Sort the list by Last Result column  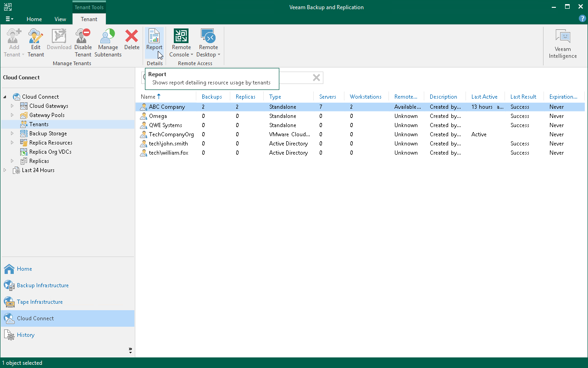pyautogui.click(x=523, y=97)
